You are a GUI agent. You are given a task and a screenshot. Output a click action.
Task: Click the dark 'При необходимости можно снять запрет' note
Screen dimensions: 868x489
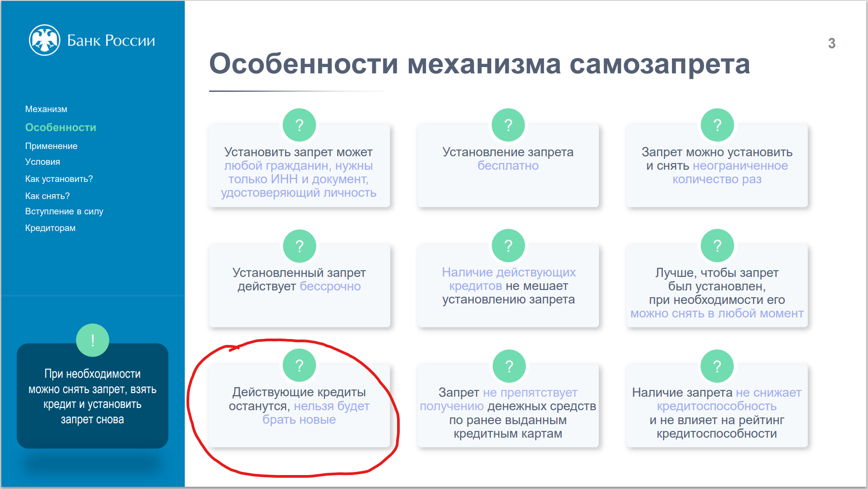click(x=92, y=397)
